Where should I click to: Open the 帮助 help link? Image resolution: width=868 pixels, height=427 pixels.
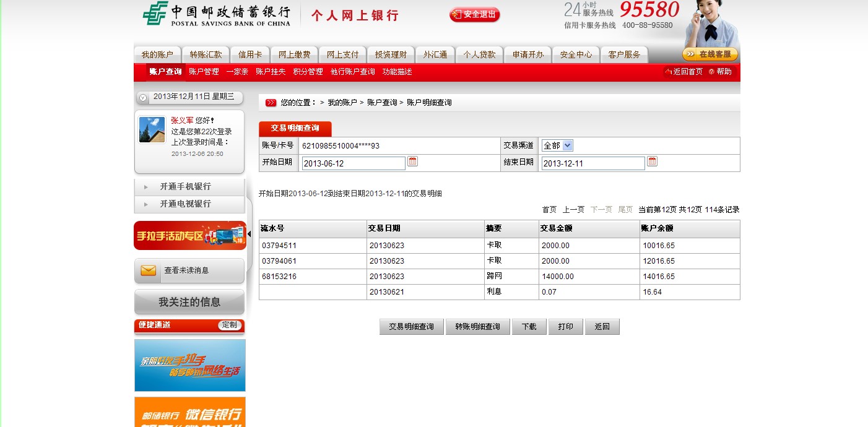pyautogui.click(x=721, y=72)
